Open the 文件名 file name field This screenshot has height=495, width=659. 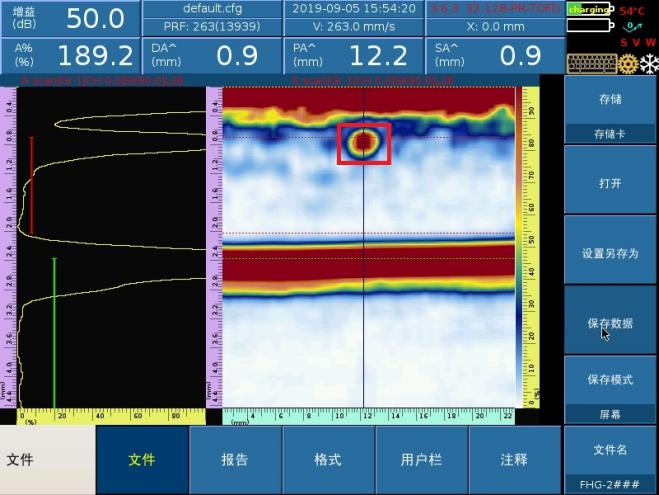coord(610,460)
